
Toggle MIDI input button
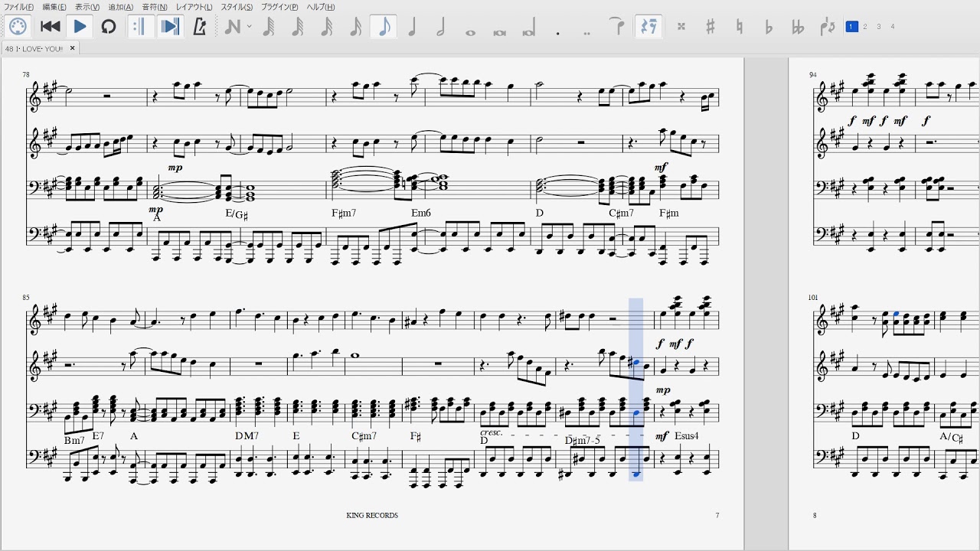point(18,27)
